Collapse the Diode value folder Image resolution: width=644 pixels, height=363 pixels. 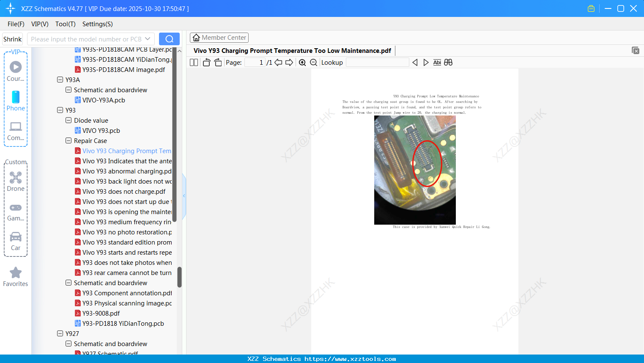coord(69,120)
